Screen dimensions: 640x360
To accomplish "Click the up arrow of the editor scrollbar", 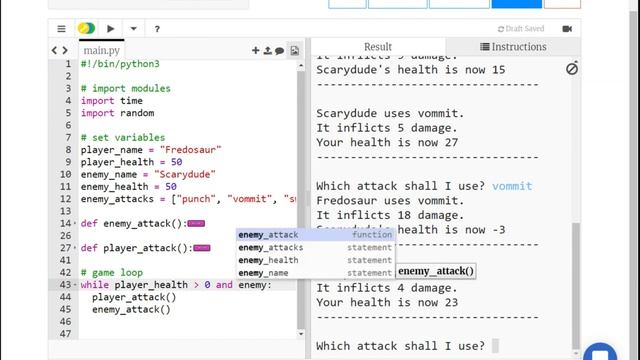I will [301, 65].
